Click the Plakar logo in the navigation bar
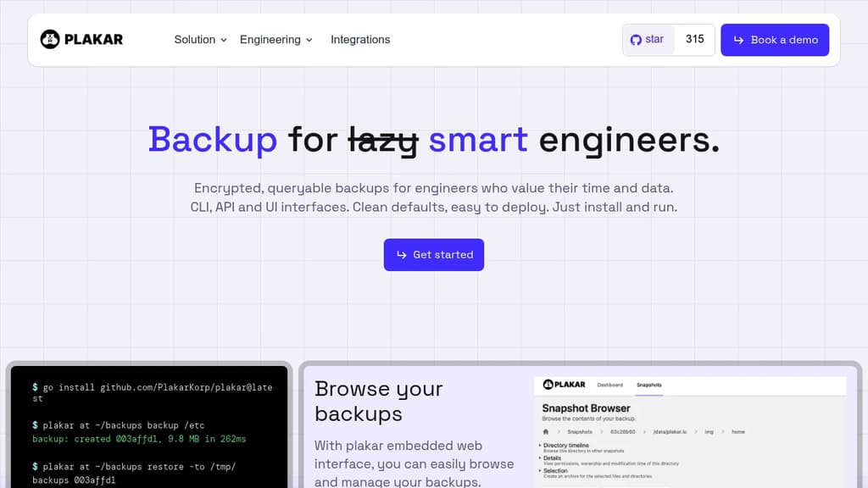Screen dimensions: 868x488 point(81,39)
